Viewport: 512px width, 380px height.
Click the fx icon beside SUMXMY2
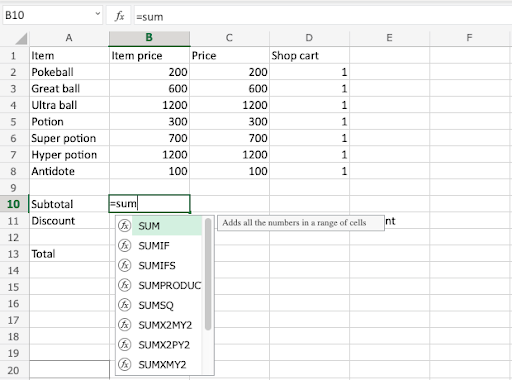coord(124,364)
